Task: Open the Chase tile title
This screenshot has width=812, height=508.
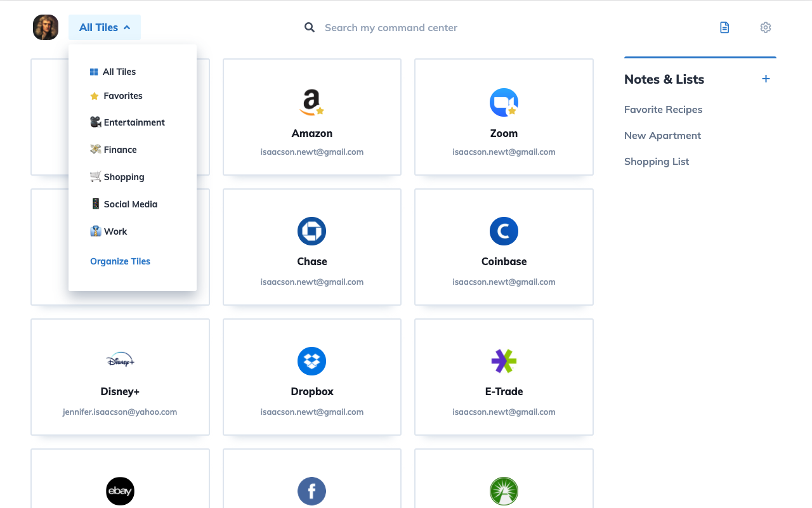Action: click(x=311, y=261)
